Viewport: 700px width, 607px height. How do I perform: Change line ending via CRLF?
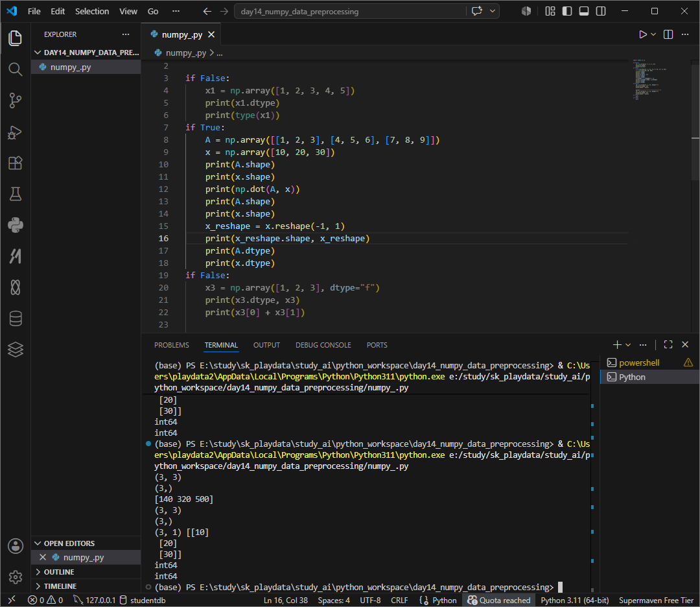[399, 600]
